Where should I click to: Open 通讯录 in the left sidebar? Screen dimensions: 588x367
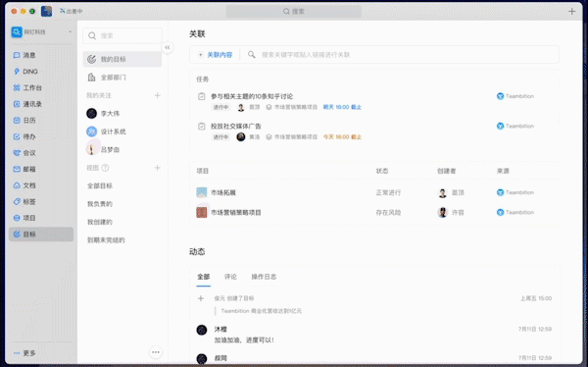pos(41,104)
